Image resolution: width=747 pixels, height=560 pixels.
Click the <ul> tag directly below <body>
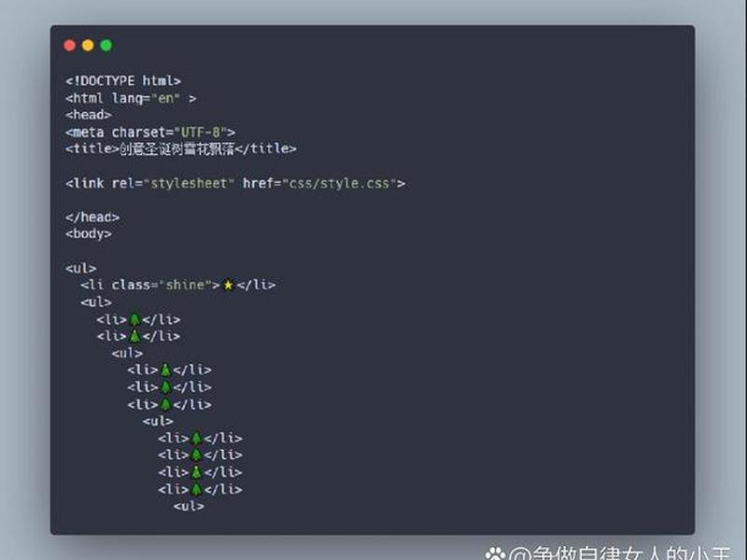point(81,268)
